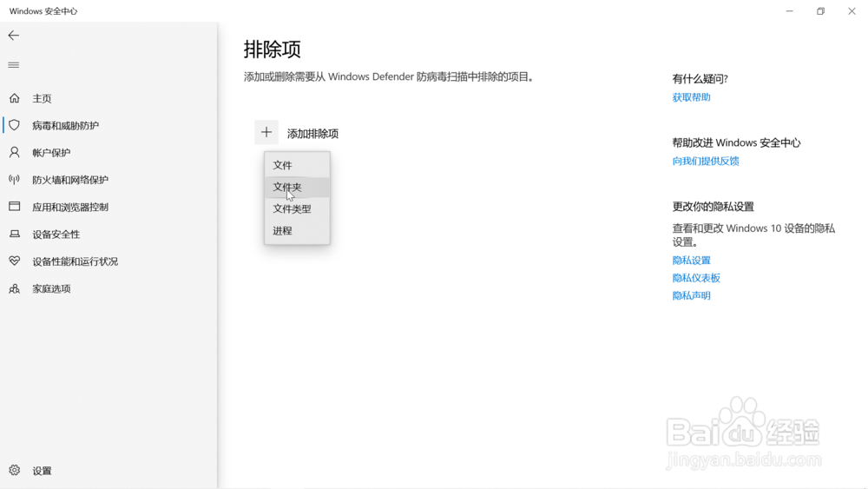
Task: Open 防火墙和网络保护 in the sidebar
Action: pyautogui.click(x=70, y=180)
